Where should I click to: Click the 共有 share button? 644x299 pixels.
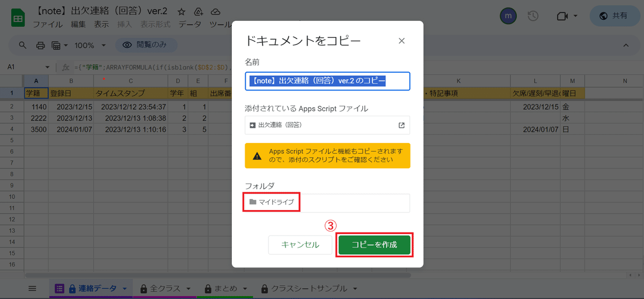point(614,16)
